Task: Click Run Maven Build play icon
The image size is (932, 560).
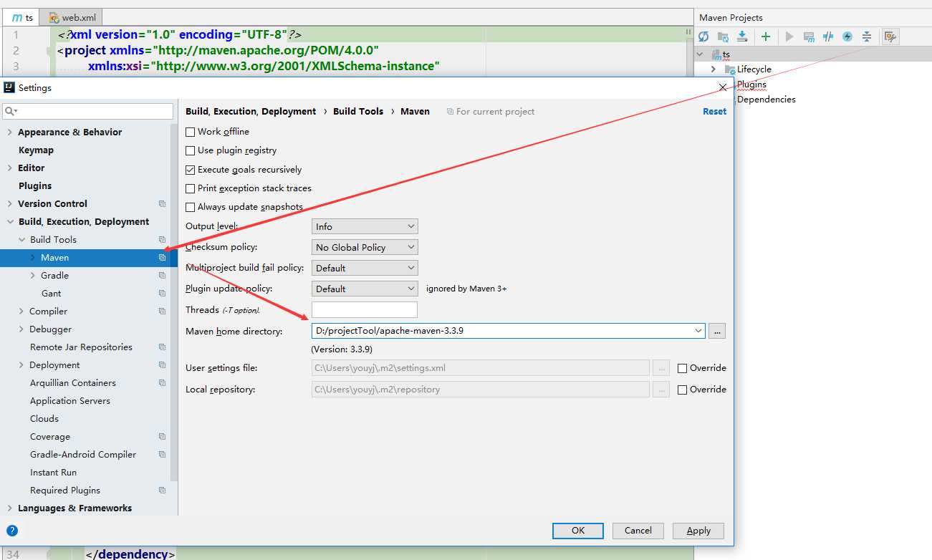Action: coord(789,37)
